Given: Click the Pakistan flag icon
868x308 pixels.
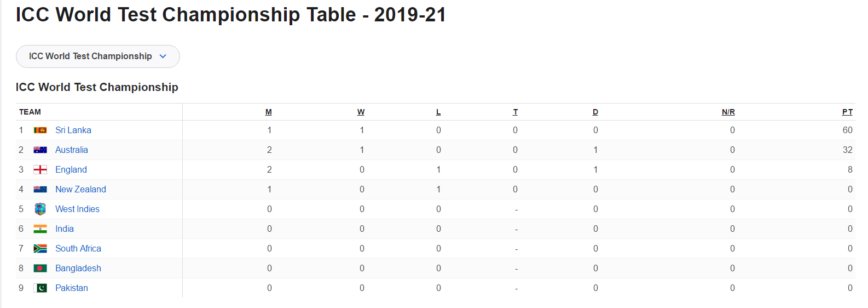Looking at the screenshot, I should (x=40, y=288).
